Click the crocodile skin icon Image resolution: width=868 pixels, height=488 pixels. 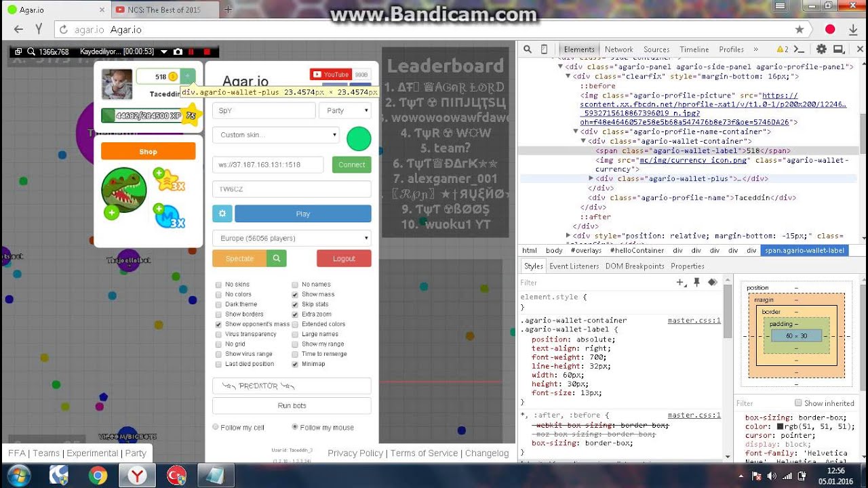click(x=124, y=190)
